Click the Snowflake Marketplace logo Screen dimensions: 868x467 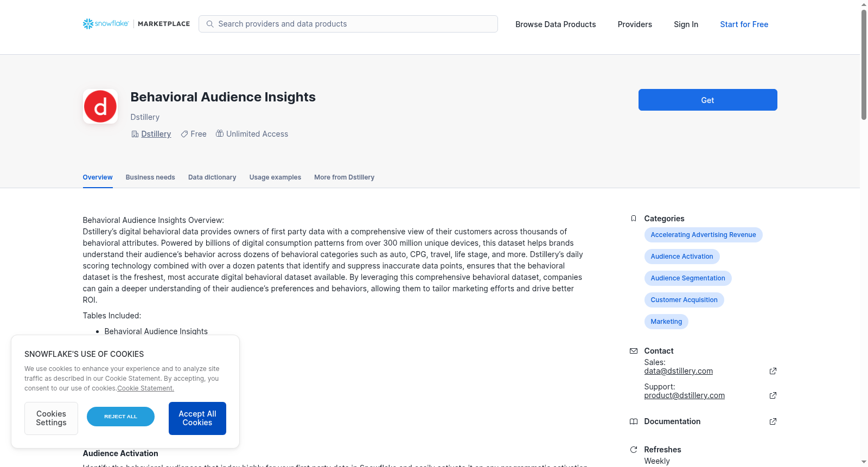pos(136,24)
